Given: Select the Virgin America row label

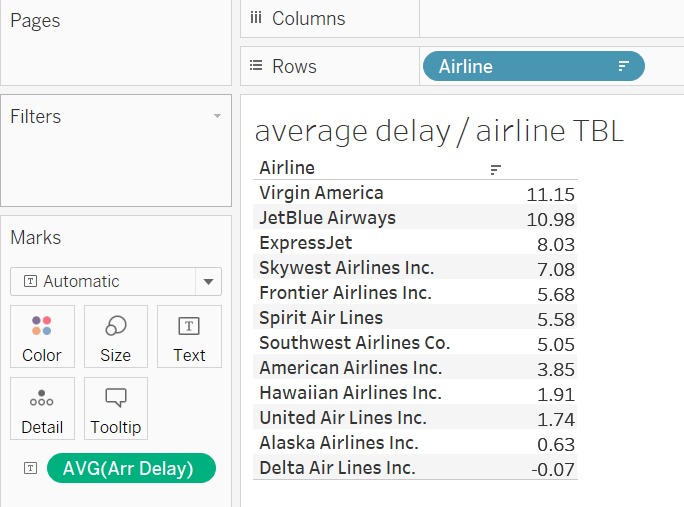Looking at the screenshot, I should (x=321, y=192).
